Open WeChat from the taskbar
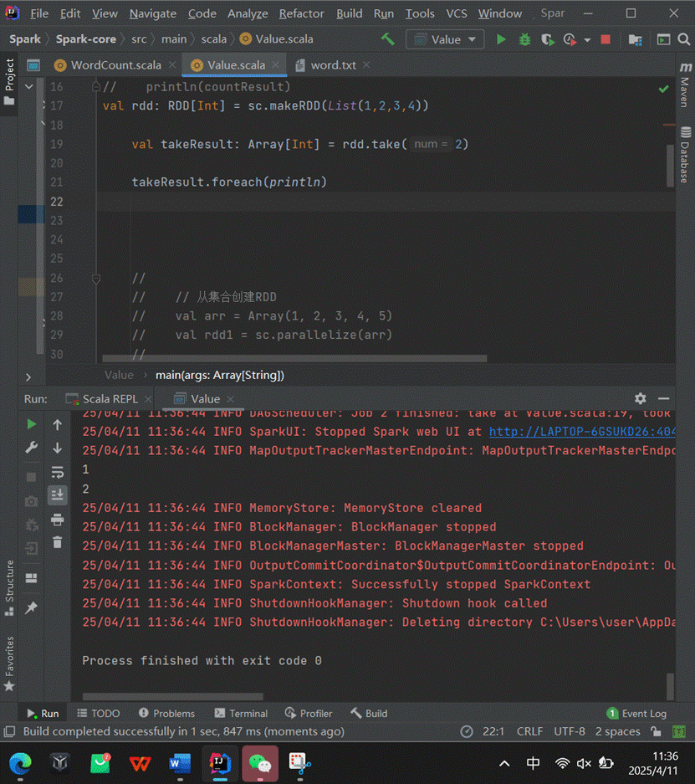This screenshot has width=695, height=784. click(x=260, y=763)
